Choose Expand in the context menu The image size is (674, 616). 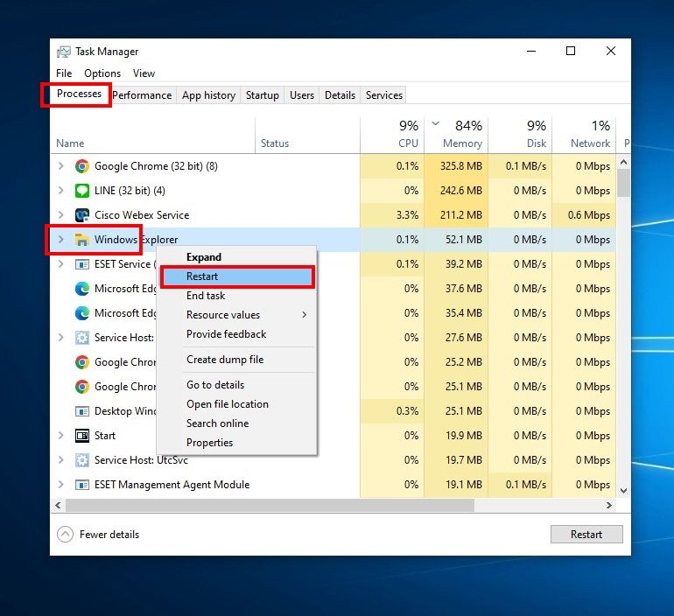[x=237, y=257]
